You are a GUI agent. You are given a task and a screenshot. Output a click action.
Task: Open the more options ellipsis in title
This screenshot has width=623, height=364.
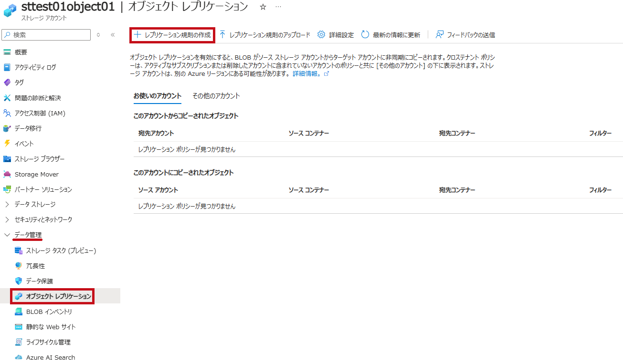pyautogui.click(x=278, y=7)
